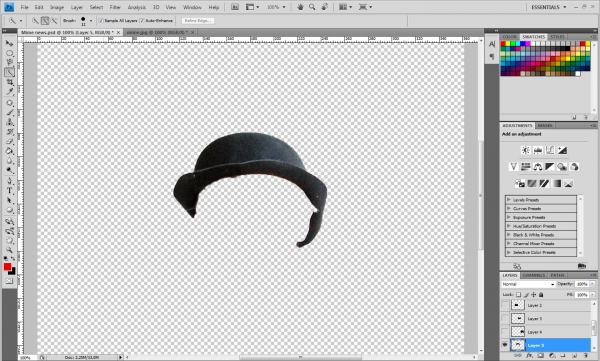Select the Type tool
Viewport: 600px width, 361px height.
[x=10, y=191]
